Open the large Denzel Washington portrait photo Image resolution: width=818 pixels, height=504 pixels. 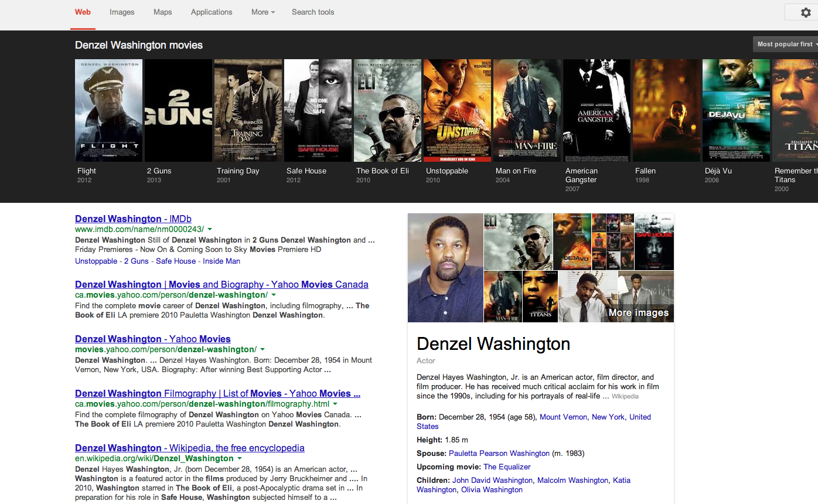pyautogui.click(x=445, y=268)
